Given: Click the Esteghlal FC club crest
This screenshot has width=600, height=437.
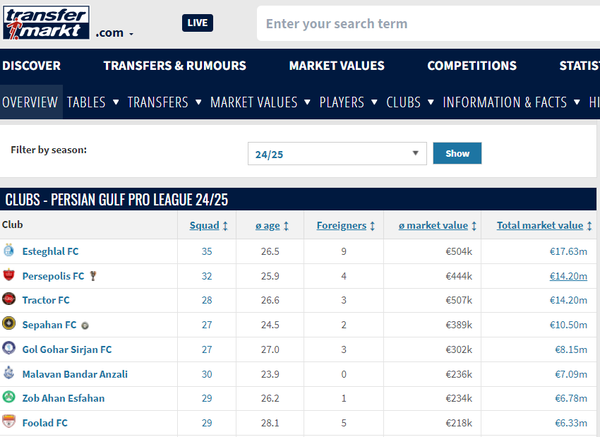Looking at the screenshot, I should click(9, 251).
